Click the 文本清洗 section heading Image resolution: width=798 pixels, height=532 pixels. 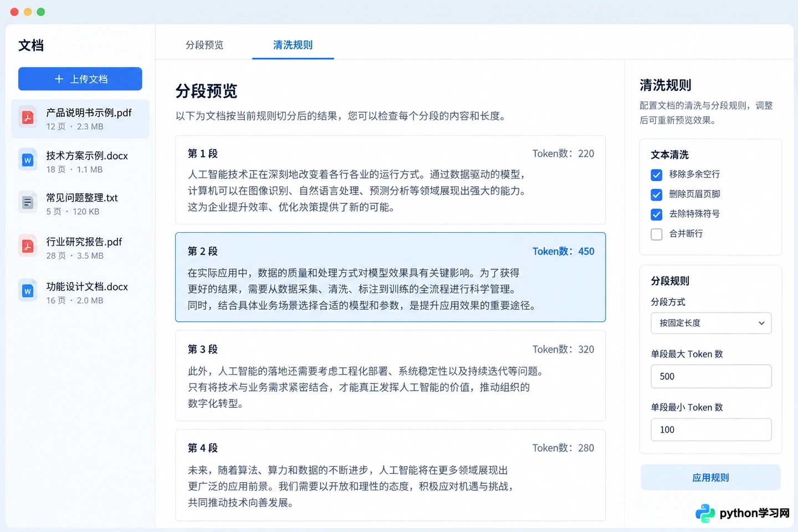click(x=669, y=155)
